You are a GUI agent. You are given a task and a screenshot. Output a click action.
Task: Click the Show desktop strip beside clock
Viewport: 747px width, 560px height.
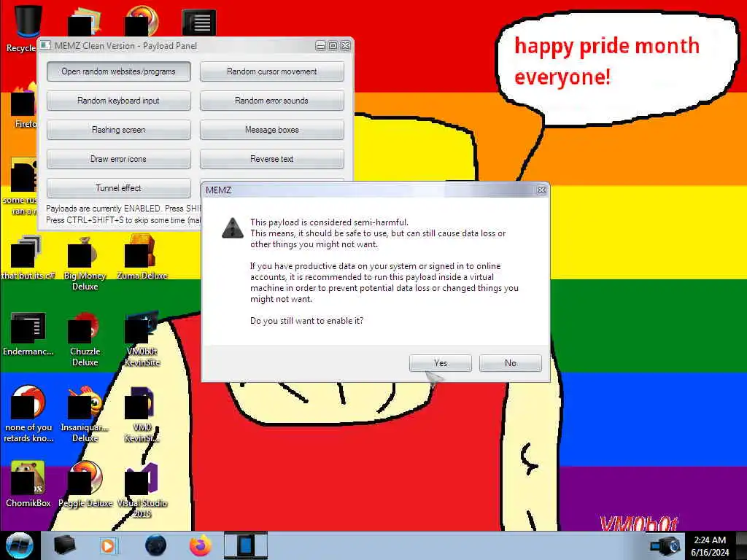point(741,545)
